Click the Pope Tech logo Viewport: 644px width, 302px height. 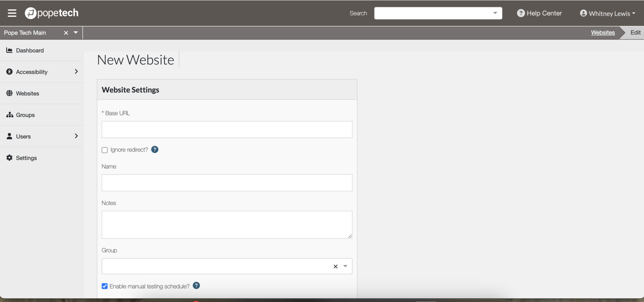coord(51,13)
